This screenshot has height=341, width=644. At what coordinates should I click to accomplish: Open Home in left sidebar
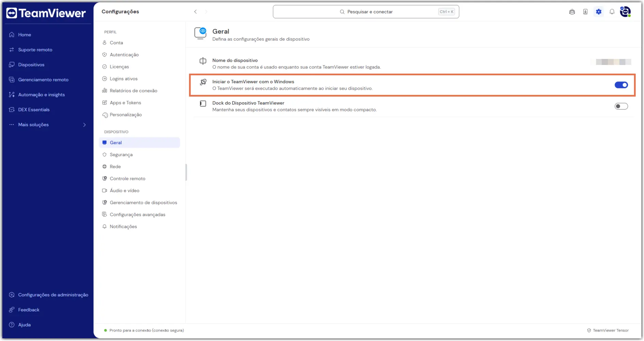click(25, 35)
